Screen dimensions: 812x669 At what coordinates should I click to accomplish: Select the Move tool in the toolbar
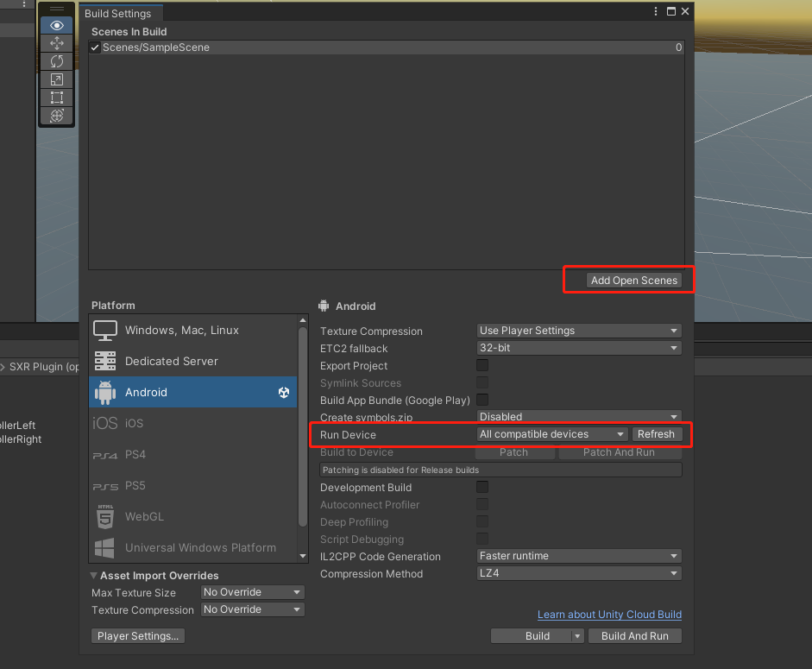[56, 43]
